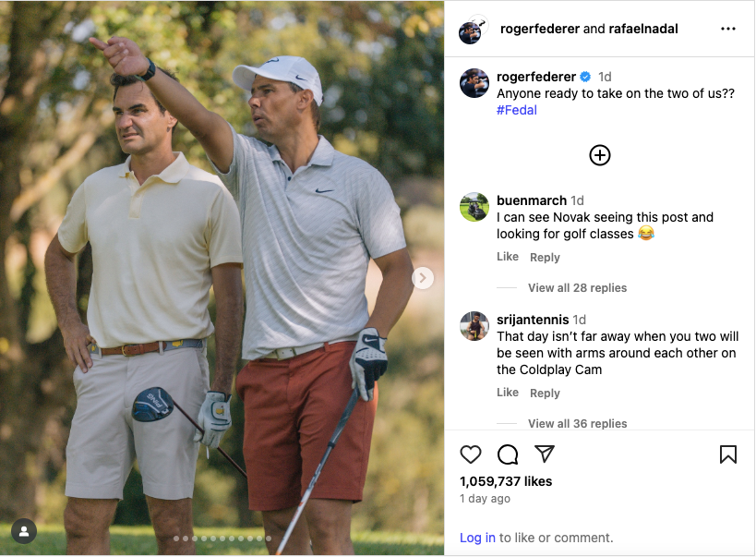Load more comments with the plus circle

click(600, 155)
